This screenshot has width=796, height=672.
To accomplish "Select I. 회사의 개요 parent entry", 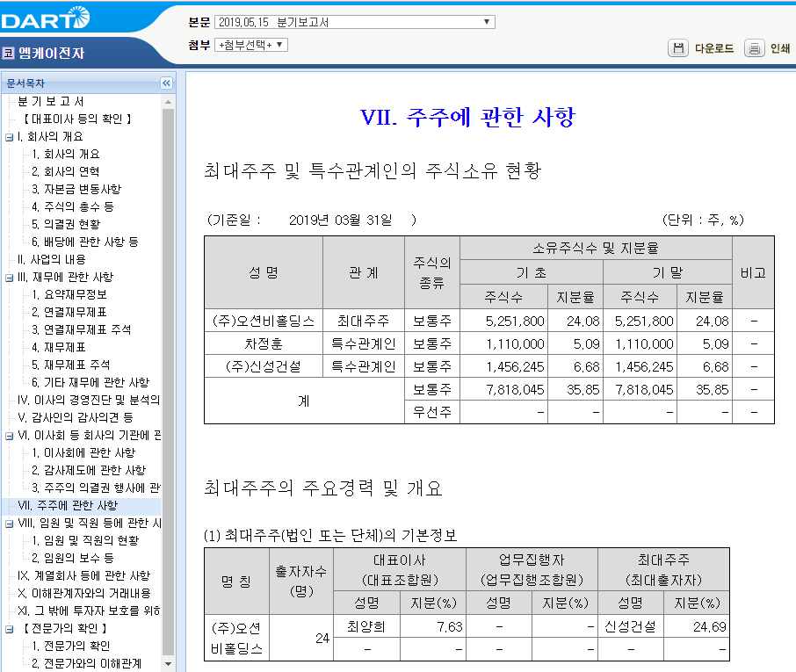I will (x=50, y=136).
